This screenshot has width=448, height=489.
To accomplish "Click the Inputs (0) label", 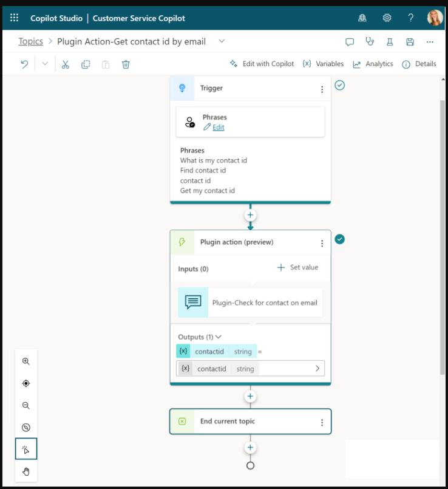I will pos(193,269).
